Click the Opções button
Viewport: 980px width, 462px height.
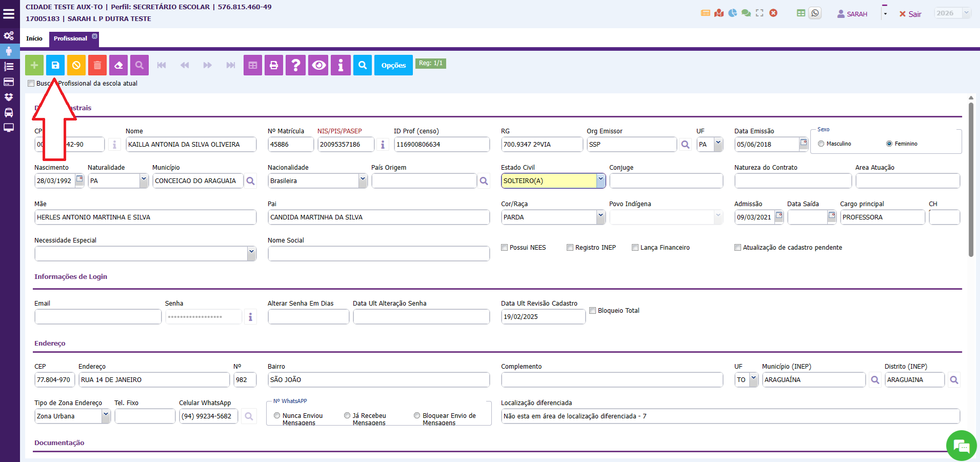coord(393,65)
